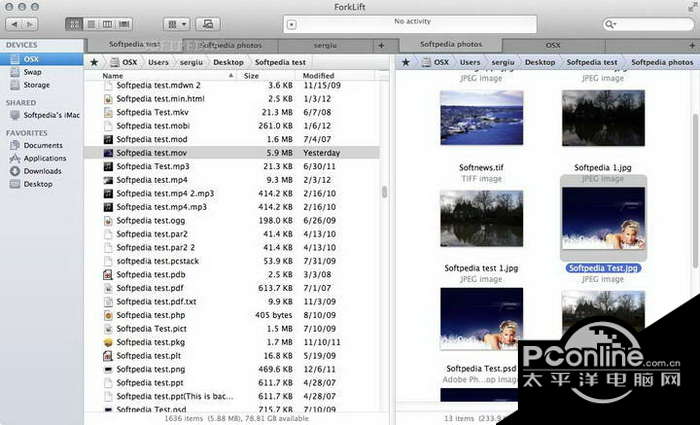This screenshot has height=425, width=700.
Task: Click Users in left pane path bar
Action: coord(158,62)
